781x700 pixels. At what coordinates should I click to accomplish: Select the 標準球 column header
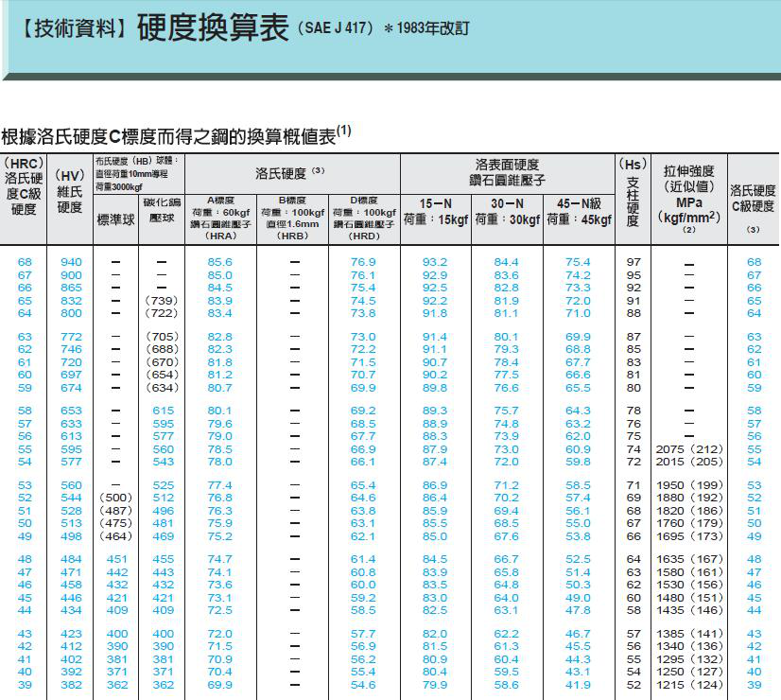[116, 219]
